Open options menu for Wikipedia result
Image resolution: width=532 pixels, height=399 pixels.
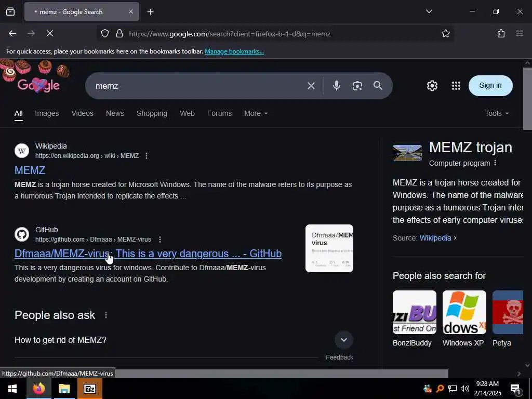click(x=147, y=156)
